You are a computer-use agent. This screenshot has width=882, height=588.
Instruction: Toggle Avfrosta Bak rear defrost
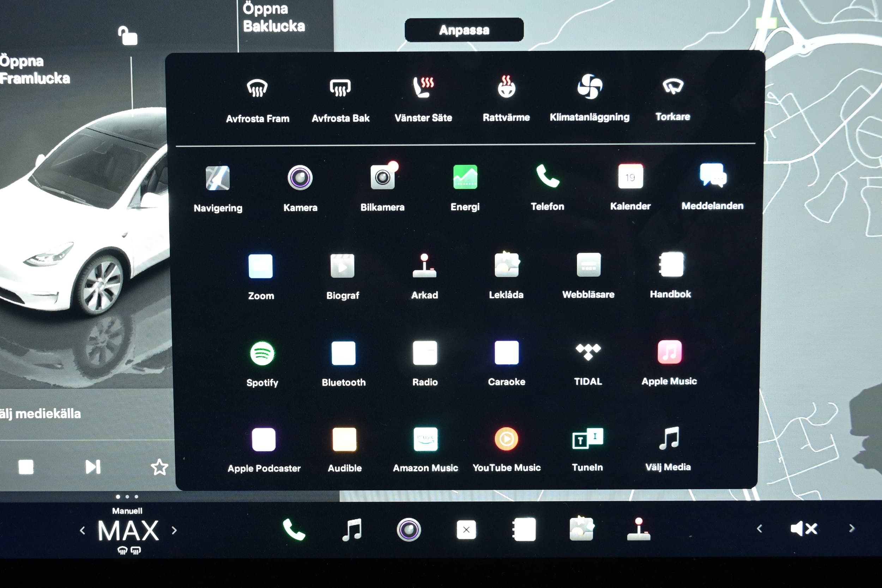[340, 101]
